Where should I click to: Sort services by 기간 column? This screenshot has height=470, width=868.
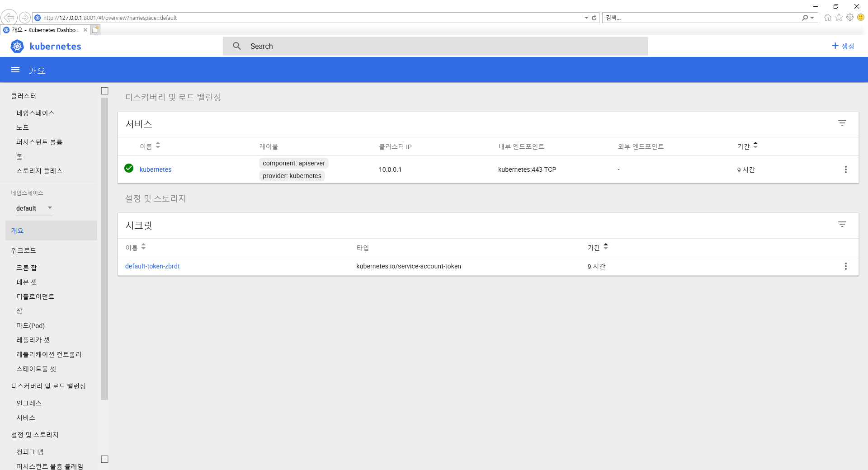coord(747,146)
